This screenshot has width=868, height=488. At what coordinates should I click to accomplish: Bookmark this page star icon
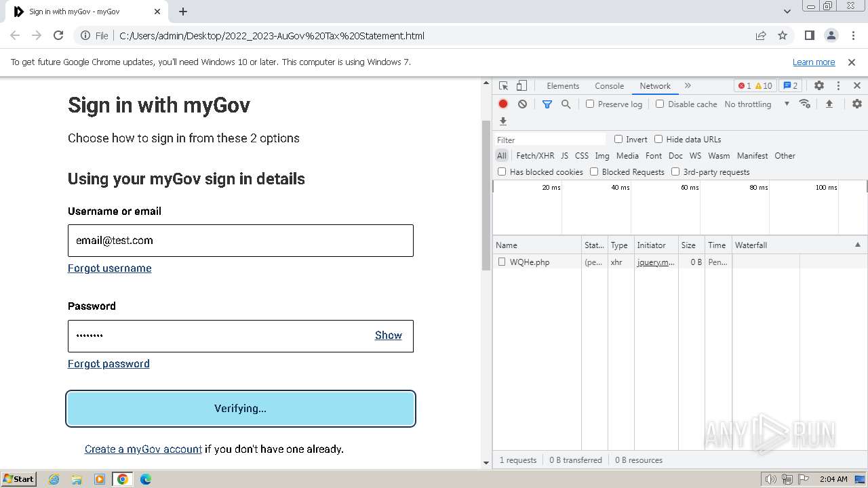coord(783,35)
